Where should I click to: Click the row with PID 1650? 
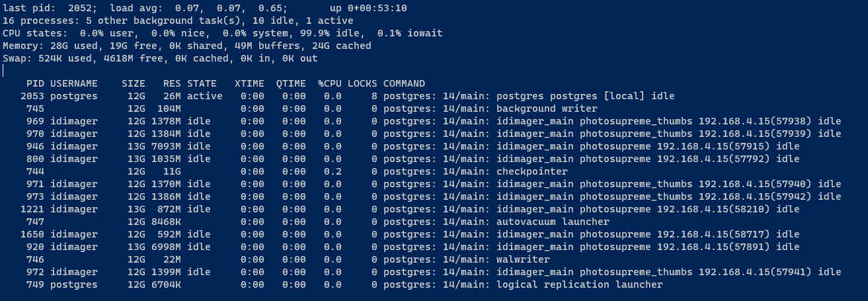pyautogui.click(x=410, y=234)
